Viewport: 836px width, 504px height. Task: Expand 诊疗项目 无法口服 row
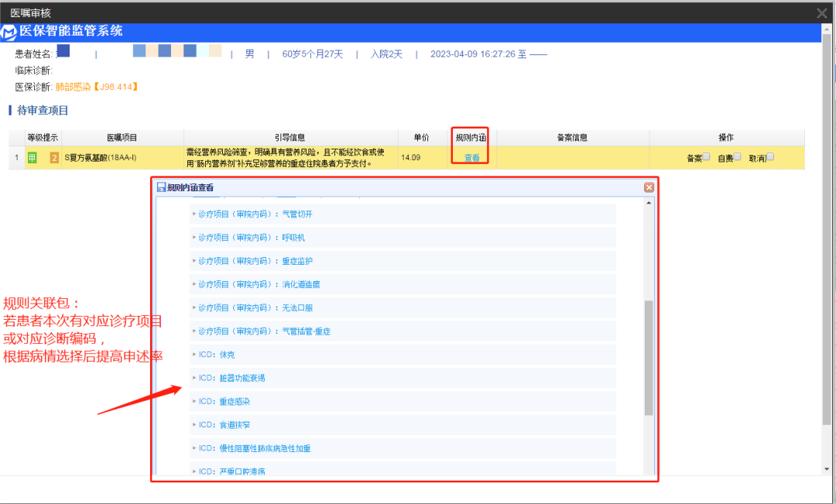click(x=403, y=307)
